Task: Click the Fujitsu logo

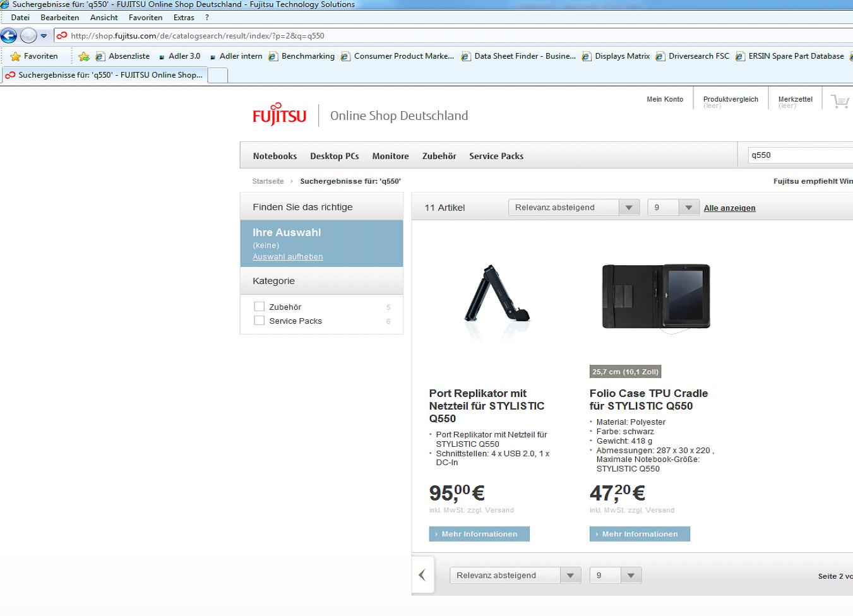Action: 279,115
